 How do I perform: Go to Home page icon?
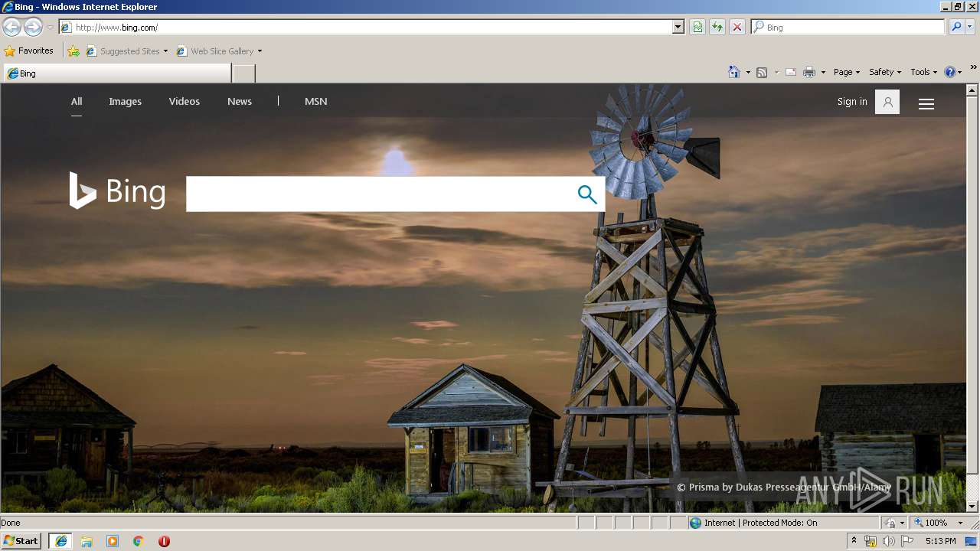[734, 72]
